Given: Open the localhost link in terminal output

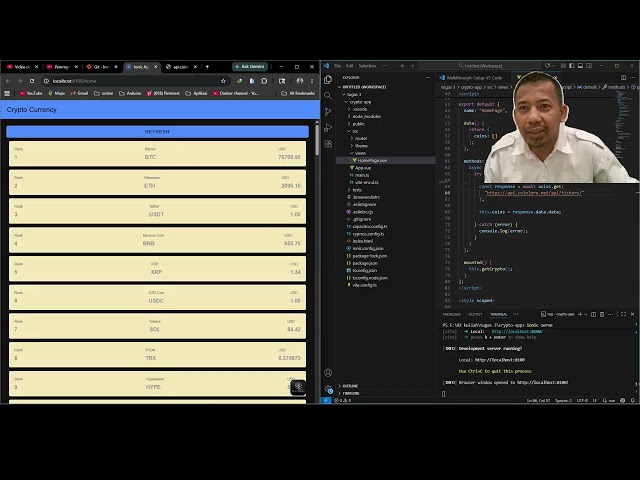Looking at the screenshot, I should tap(517, 331).
